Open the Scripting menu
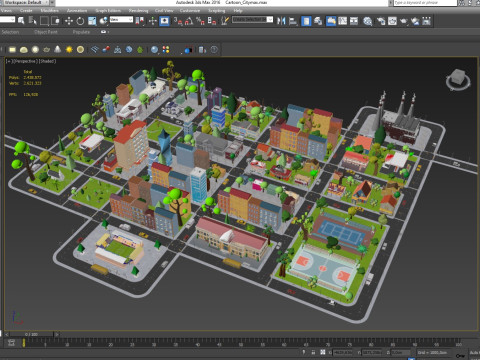Image resolution: width=480 pixels, height=360 pixels. pyautogui.click(x=217, y=10)
